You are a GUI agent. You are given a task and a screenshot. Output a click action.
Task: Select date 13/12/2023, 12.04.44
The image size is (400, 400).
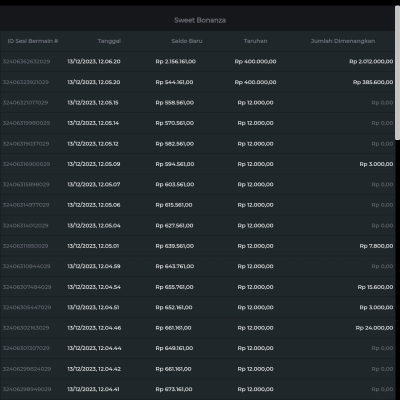(94, 349)
